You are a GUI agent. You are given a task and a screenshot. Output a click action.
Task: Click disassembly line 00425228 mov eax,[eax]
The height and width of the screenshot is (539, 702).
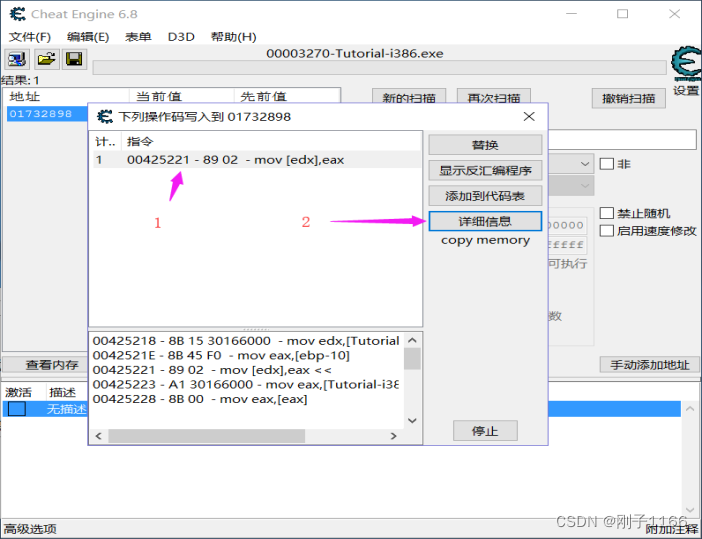point(200,399)
